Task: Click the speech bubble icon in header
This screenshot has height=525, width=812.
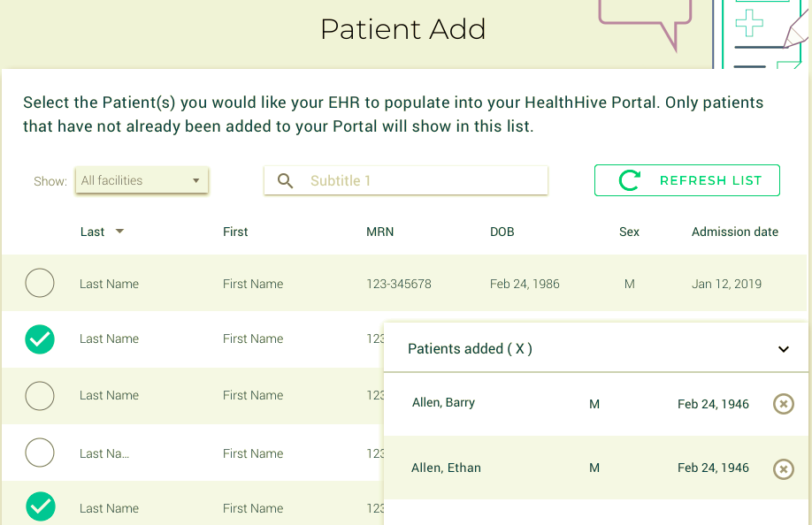Action: [x=644, y=19]
